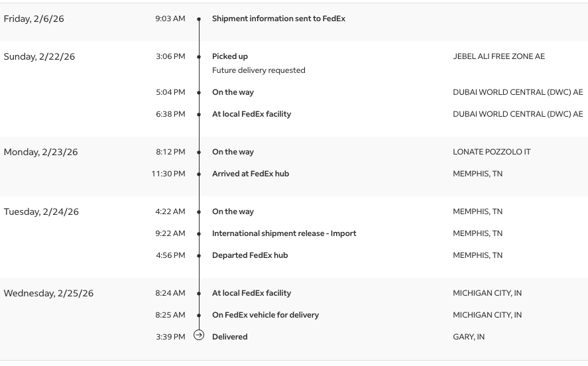Select the timeline dot for Shipment information sent
This screenshot has height=366, width=588.
[199, 19]
